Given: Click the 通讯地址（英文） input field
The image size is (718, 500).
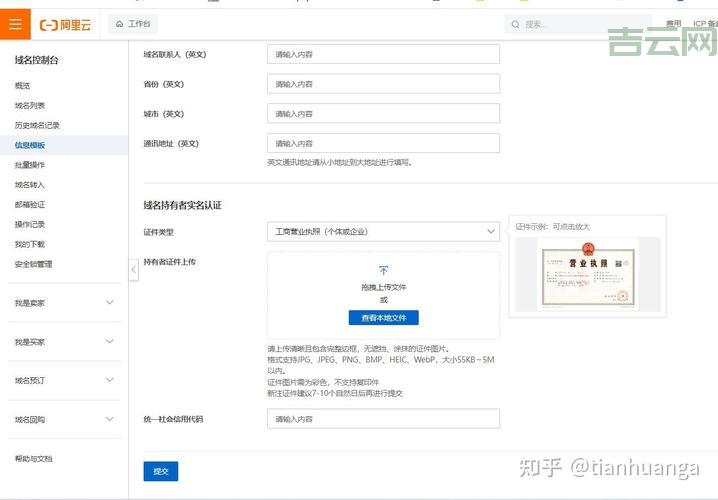Looking at the screenshot, I should coord(383,143).
